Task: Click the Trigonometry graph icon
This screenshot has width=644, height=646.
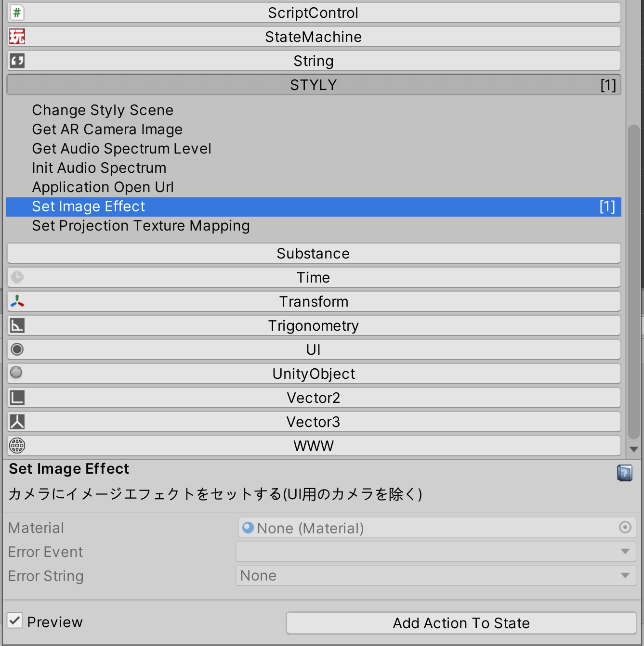Action: click(16, 325)
